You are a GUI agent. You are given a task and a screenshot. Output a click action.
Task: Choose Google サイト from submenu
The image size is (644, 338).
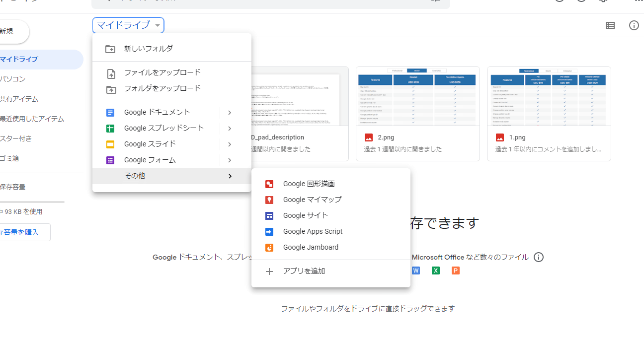coord(331,216)
